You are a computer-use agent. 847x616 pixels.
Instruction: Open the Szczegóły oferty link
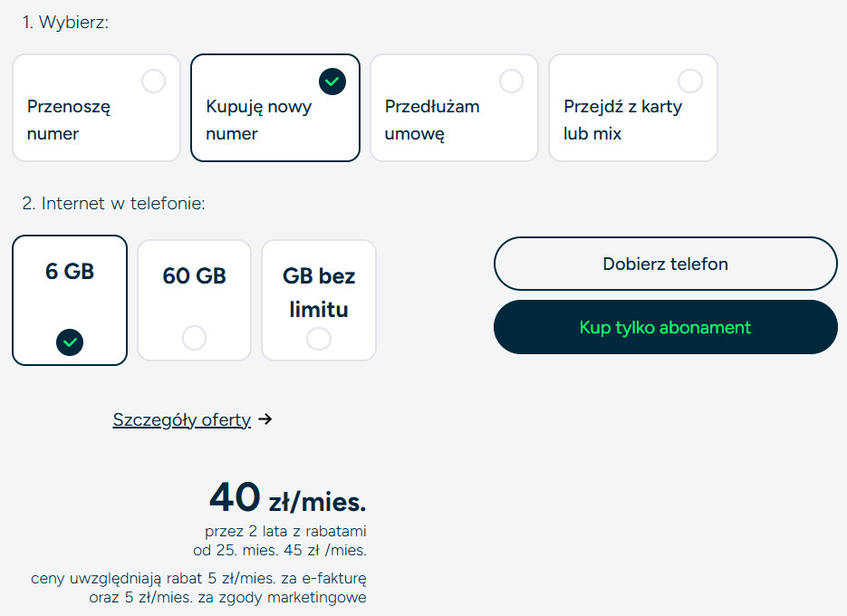click(181, 419)
